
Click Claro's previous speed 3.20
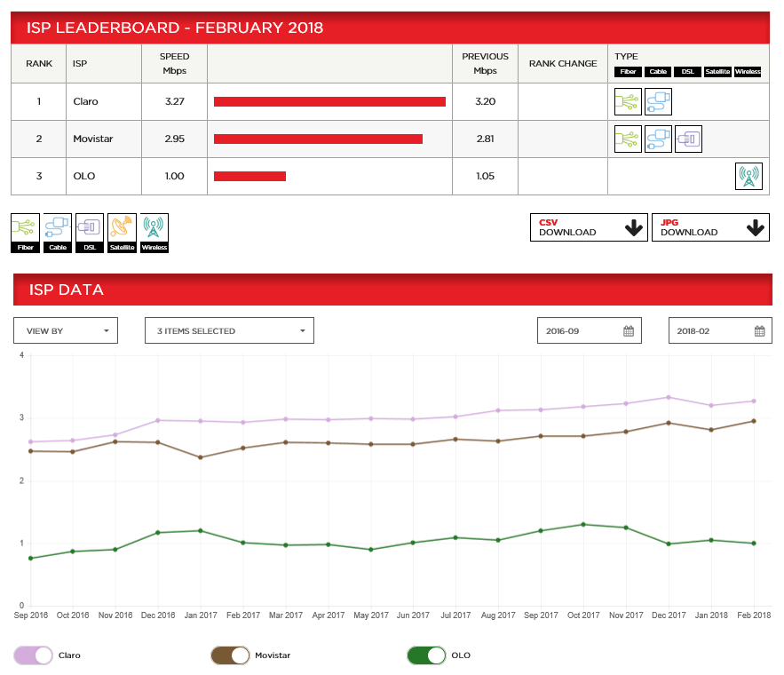pyautogui.click(x=485, y=101)
